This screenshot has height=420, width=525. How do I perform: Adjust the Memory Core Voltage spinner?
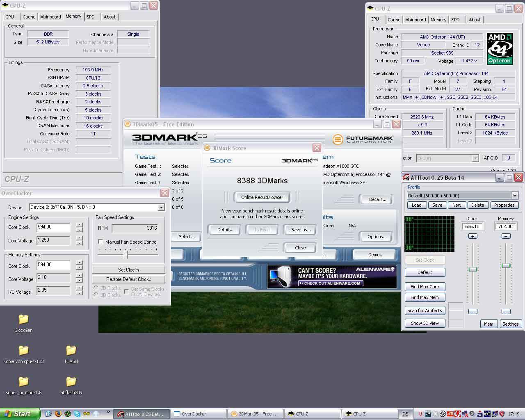[79, 278]
